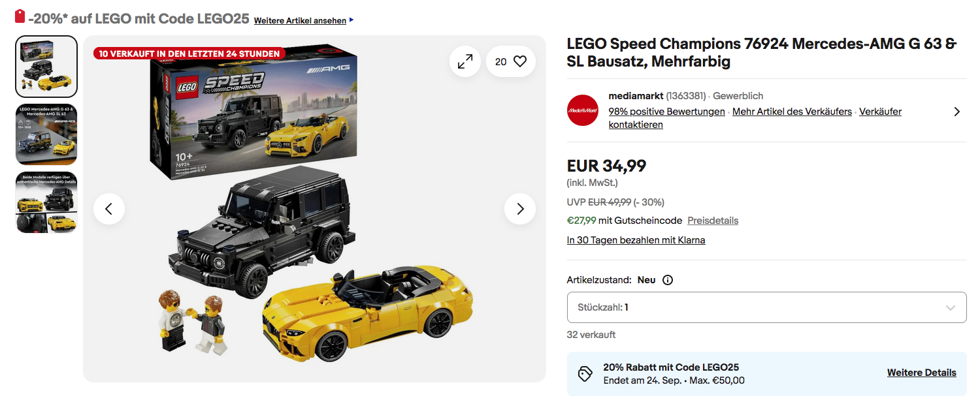
Task: Open 98% positive Bewertungen link
Action: (x=666, y=112)
